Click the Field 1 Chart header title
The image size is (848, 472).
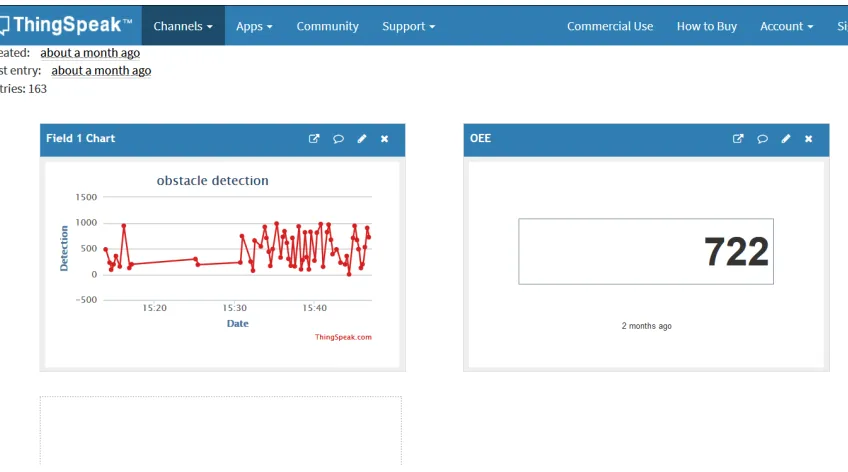tap(81, 138)
